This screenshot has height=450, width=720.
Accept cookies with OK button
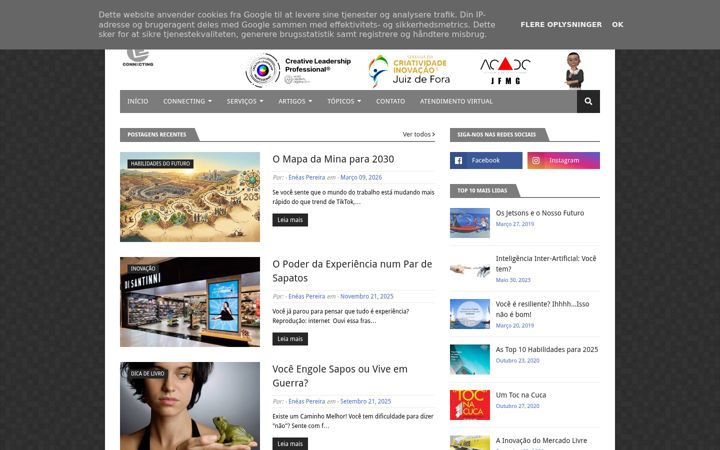(x=618, y=25)
